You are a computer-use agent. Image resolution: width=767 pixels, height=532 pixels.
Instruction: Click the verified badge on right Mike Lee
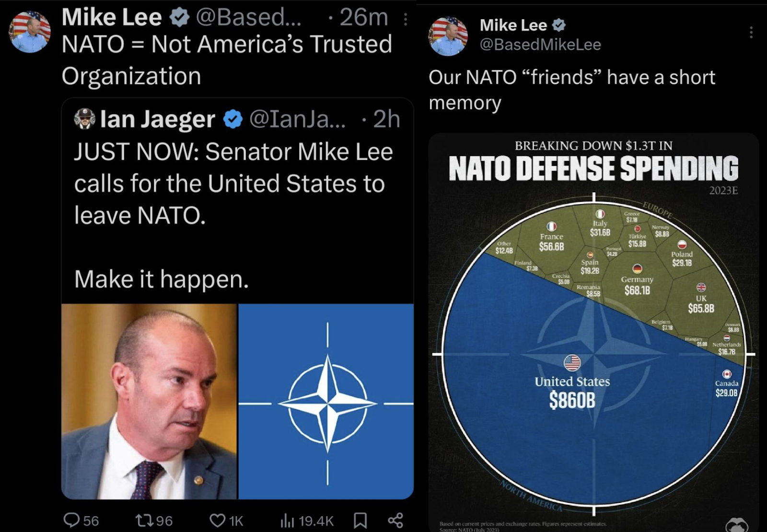click(559, 25)
